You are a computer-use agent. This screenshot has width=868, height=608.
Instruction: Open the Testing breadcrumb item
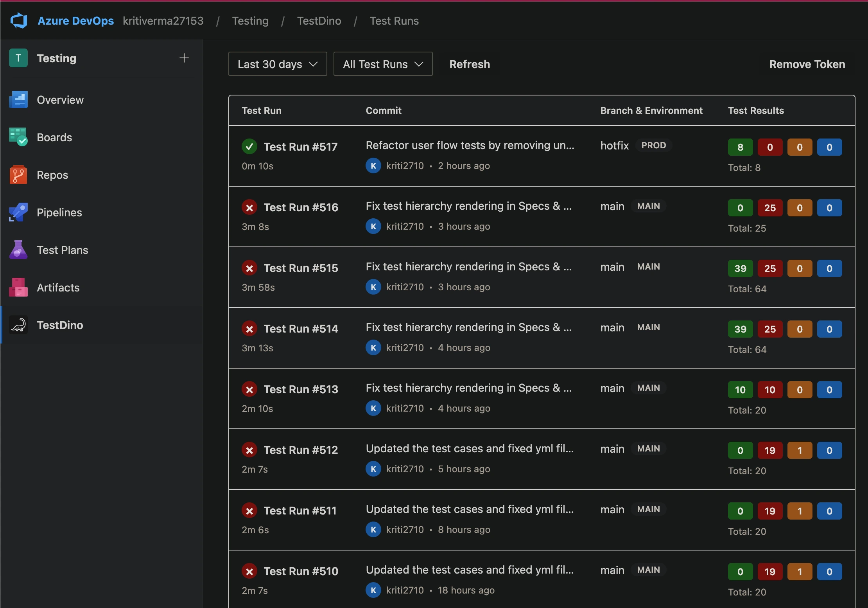250,21
